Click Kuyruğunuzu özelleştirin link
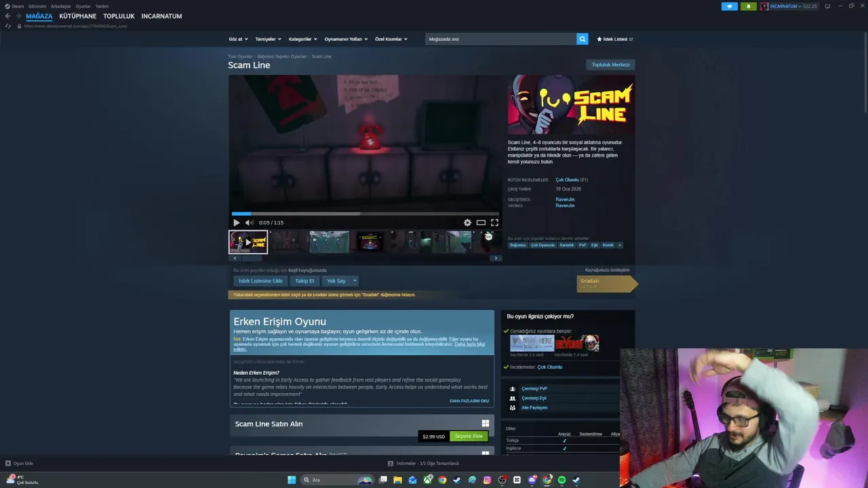This screenshot has width=868, height=488. [607, 270]
